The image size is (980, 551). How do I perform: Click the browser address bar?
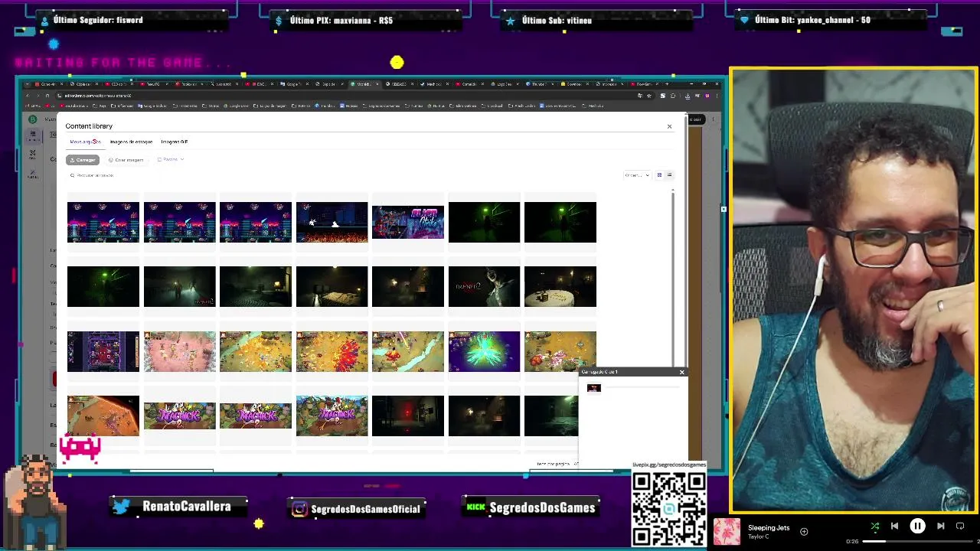345,96
